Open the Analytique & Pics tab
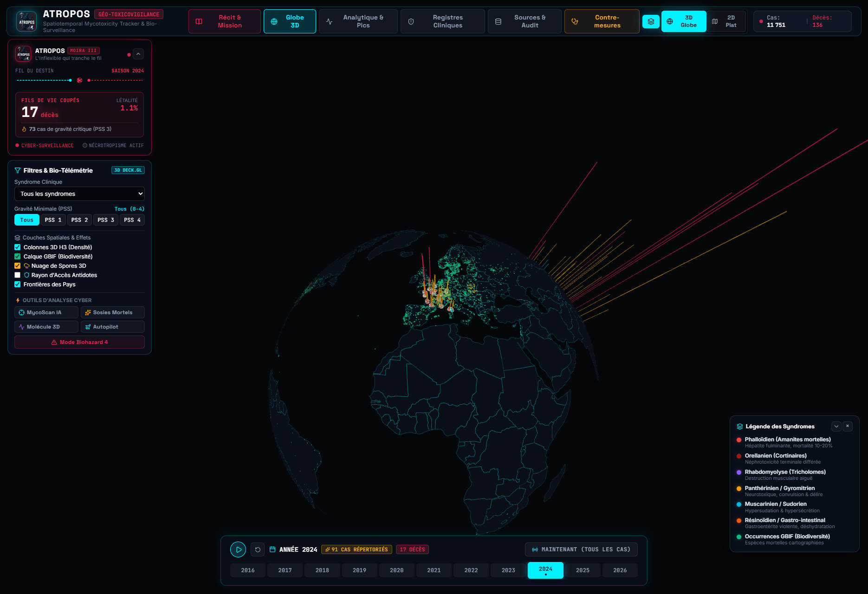868x594 pixels. point(358,21)
